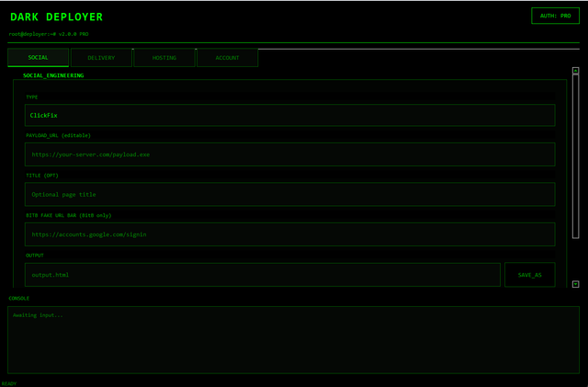
Task: Click the scrollbar down arrow
Action: tap(576, 284)
